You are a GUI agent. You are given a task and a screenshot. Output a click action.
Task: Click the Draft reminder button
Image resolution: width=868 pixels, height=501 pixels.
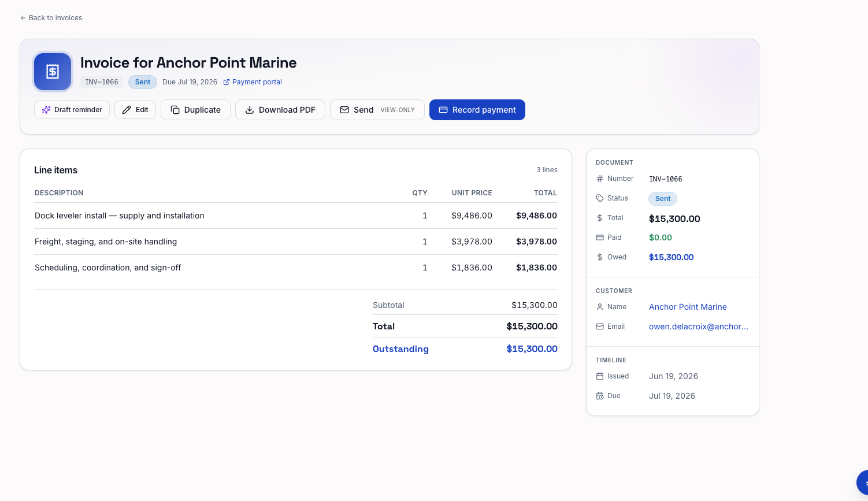(72, 110)
